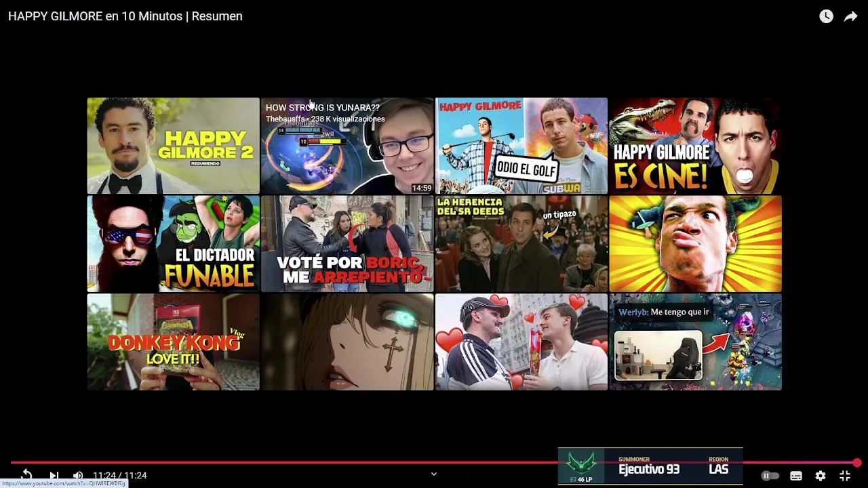Open the 'ODIO EL GOLF' suggested video
The width and height of the screenshot is (868, 488).
click(521, 146)
